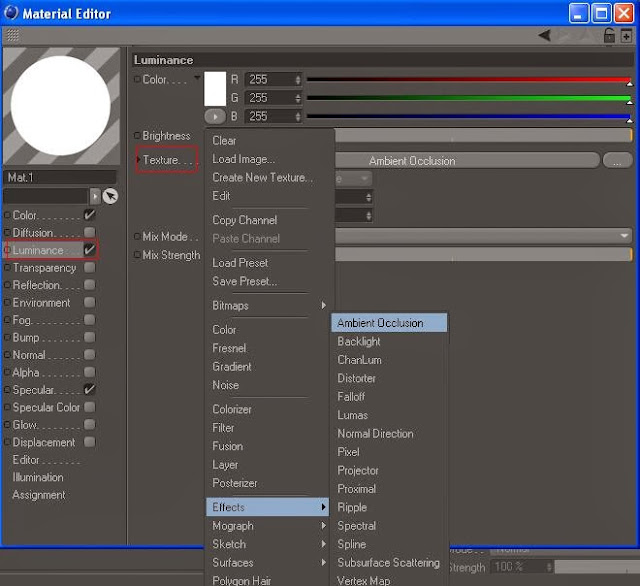Expand the Mograph submenu
Image resolution: width=640 pixels, height=586 pixels.
(269, 526)
